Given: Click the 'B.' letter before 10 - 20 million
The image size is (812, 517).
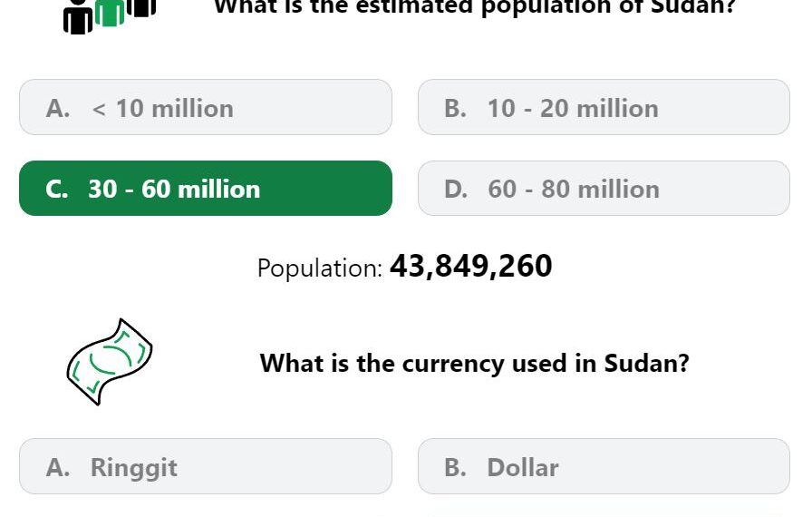Looking at the screenshot, I should click(455, 108).
